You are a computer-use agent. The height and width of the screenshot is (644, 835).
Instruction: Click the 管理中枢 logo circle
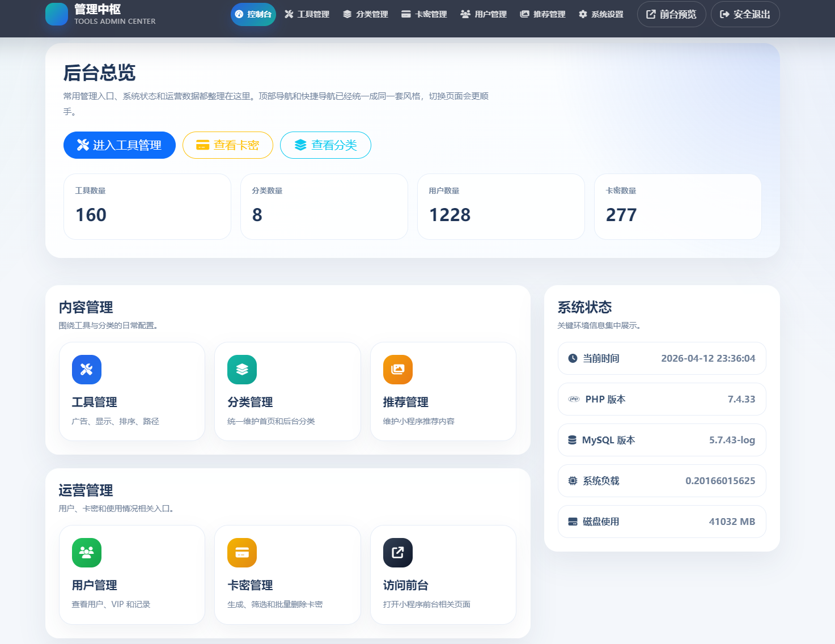[57, 14]
